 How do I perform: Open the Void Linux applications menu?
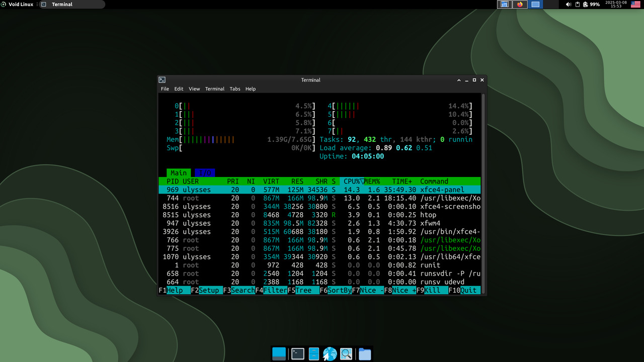tap(17, 5)
